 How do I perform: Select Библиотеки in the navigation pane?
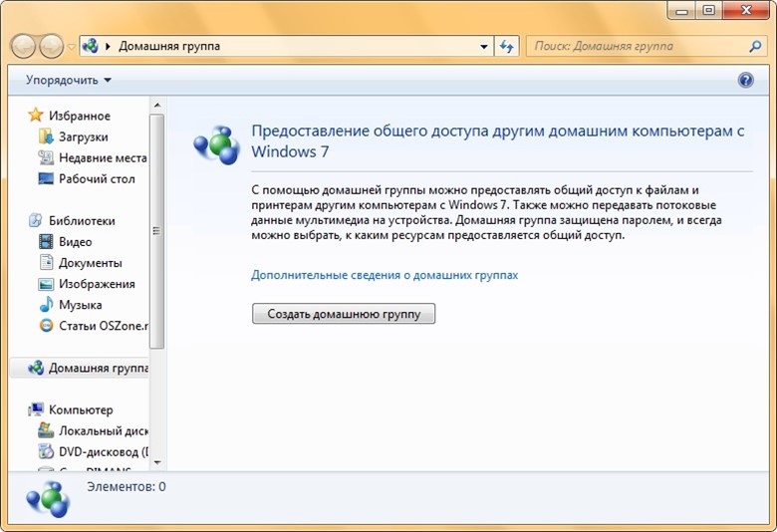point(82,220)
